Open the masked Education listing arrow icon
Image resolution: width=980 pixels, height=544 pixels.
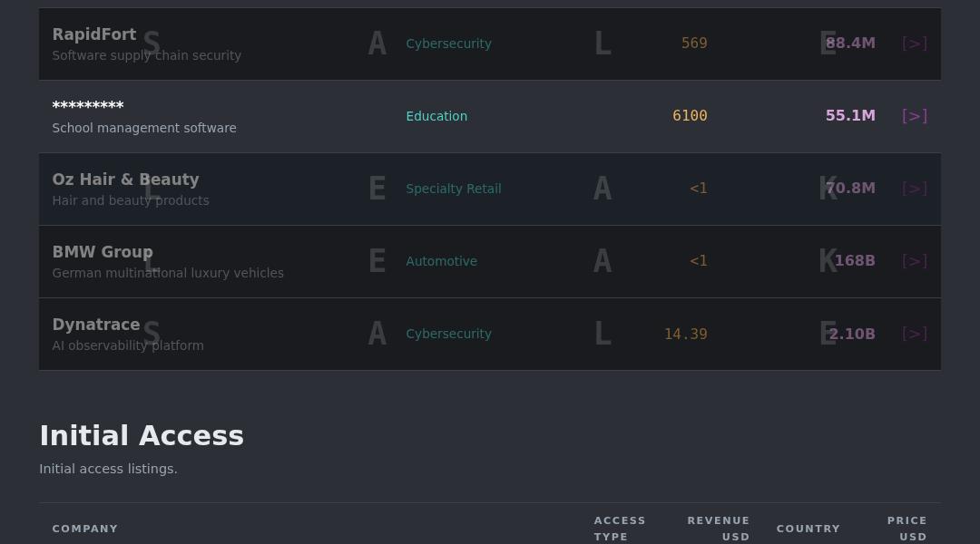[x=915, y=115]
